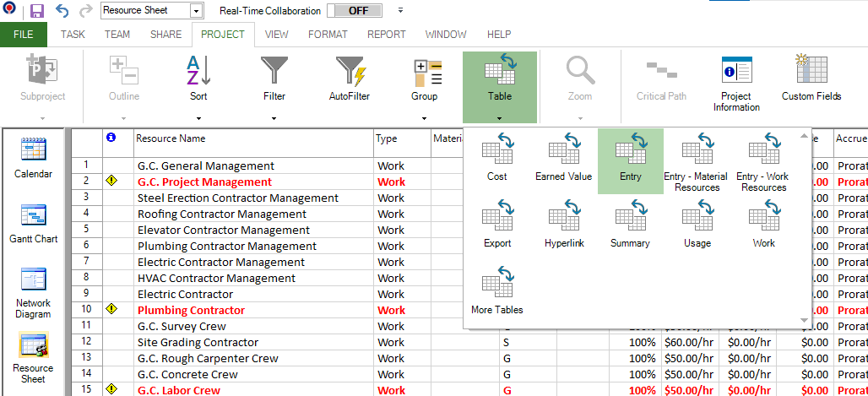Open quick access toolbar customize arrow
The height and width of the screenshot is (396, 868).
(x=401, y=10)
